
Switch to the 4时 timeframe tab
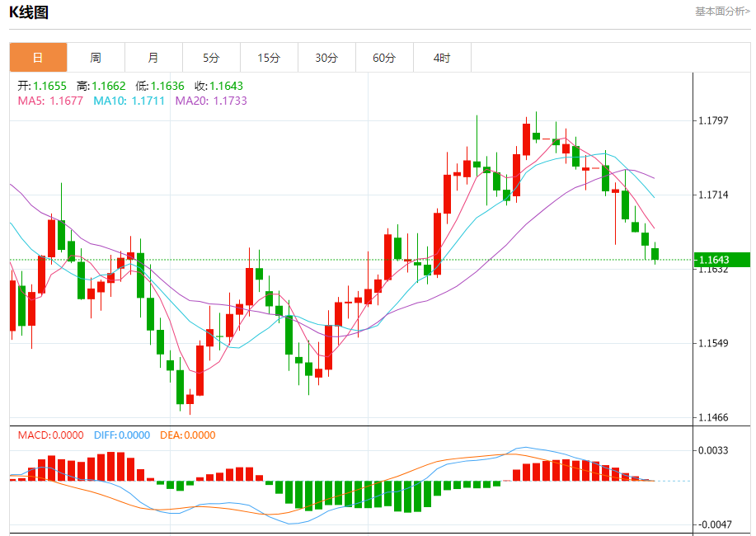442,58
